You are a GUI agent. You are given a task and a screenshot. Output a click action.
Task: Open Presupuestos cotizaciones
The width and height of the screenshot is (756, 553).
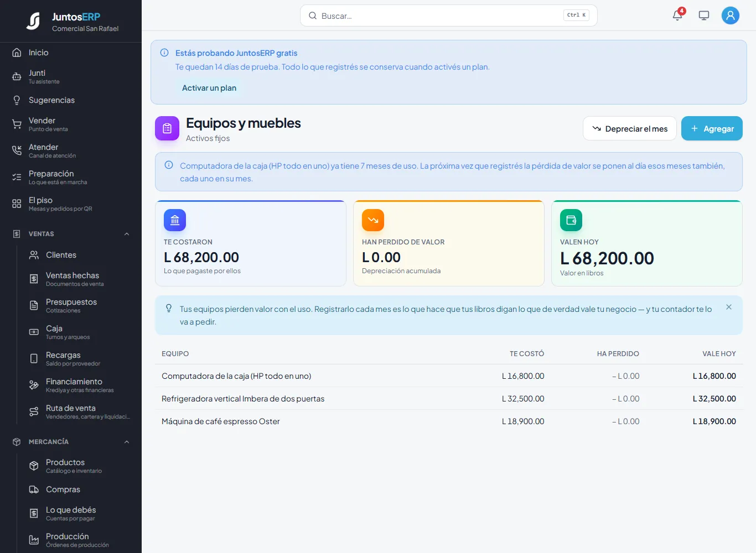tap(79, 305)
